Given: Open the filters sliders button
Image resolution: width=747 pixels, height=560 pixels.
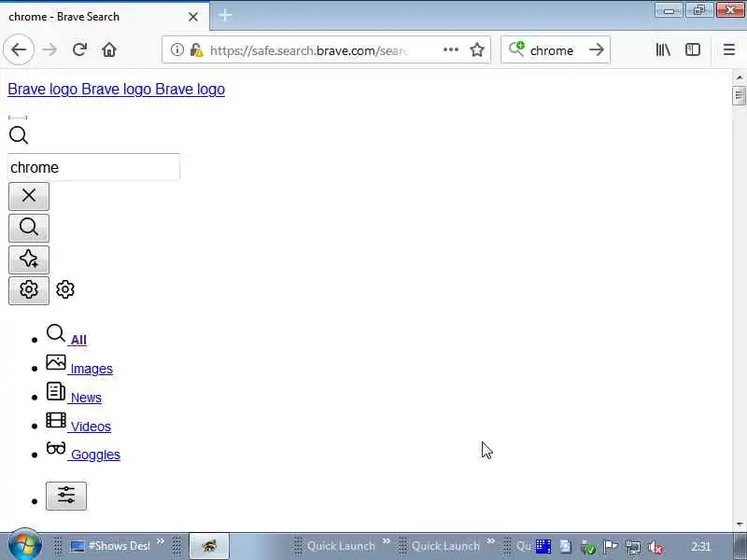Looking at the screenshot, I should [x=66, y=496].
